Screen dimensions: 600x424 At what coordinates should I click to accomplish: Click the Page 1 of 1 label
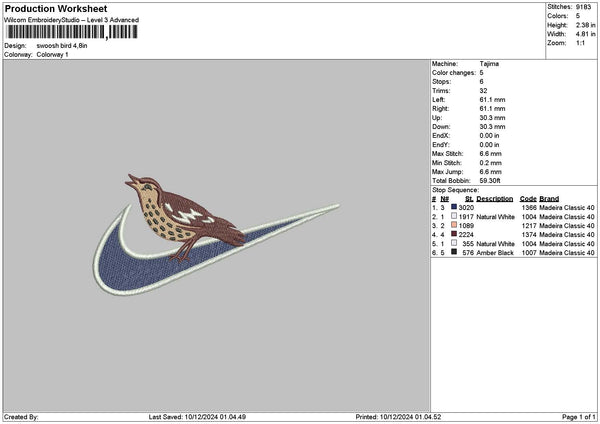click(x=579, y=417)
